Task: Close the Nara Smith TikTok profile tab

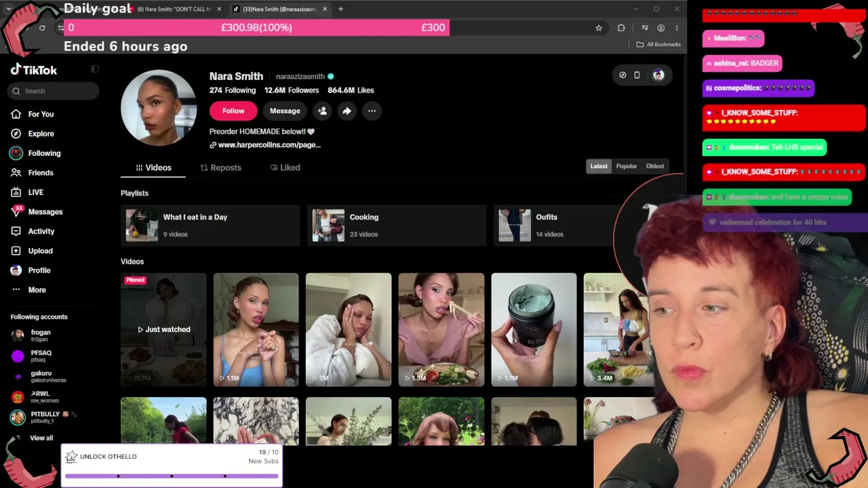Action: click(325, 9)
